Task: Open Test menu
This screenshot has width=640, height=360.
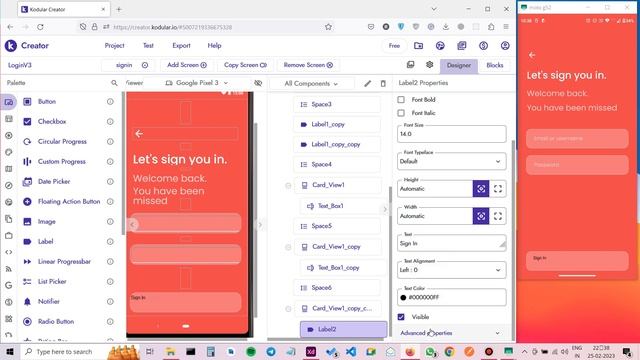Action: pyautogui.click(x=148, y=46)
